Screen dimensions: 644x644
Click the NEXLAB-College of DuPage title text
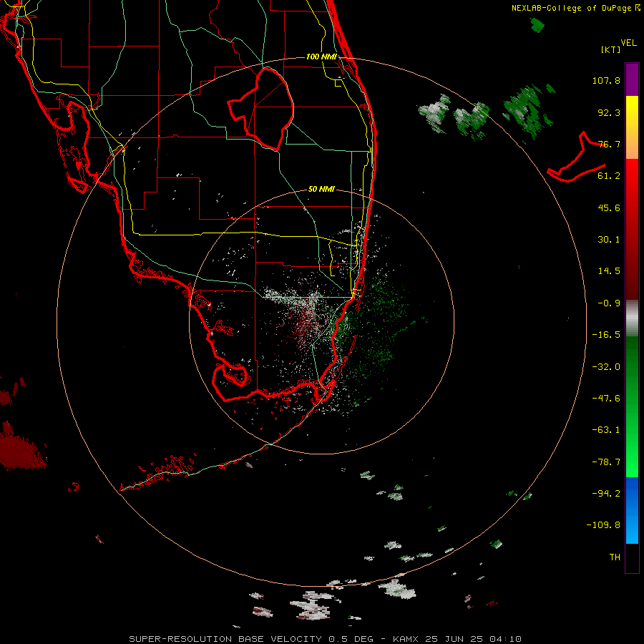[x=575, y=8]
